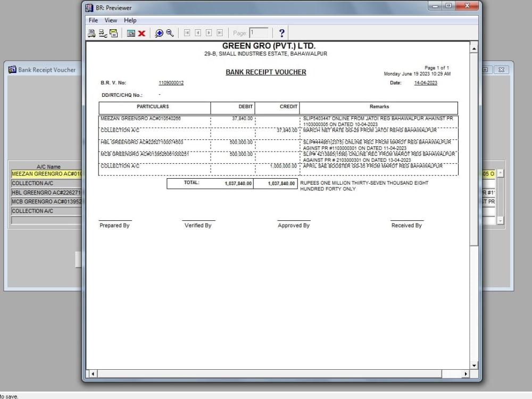Click inside the Page number field
The height and width of the screenshot is (399, 532).
point(258,32)
